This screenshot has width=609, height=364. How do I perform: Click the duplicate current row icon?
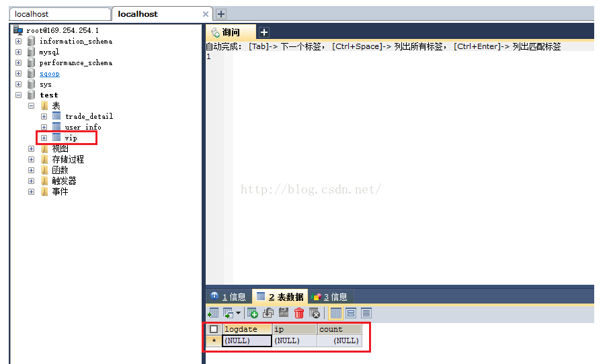click(x=268, y=313)
